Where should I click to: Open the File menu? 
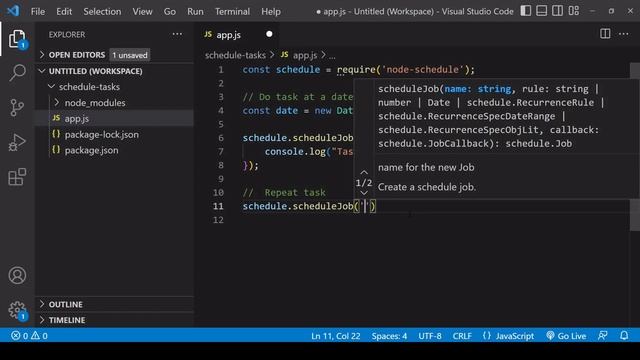[38, 11]
